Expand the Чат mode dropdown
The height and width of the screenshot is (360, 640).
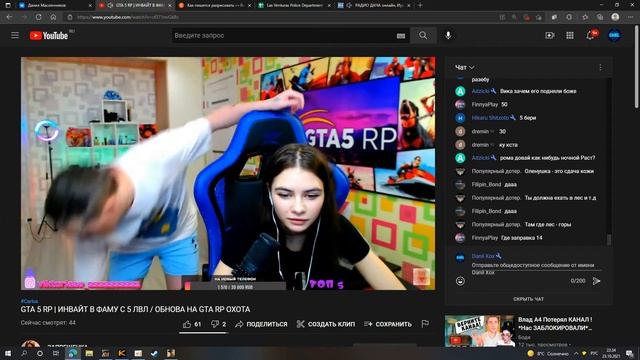(x=464, y=67)
